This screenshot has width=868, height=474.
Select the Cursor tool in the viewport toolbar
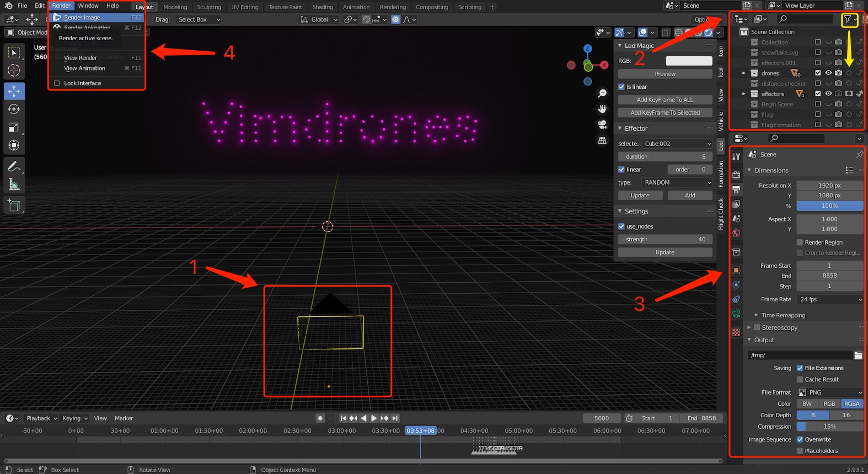tap(14, 71)
